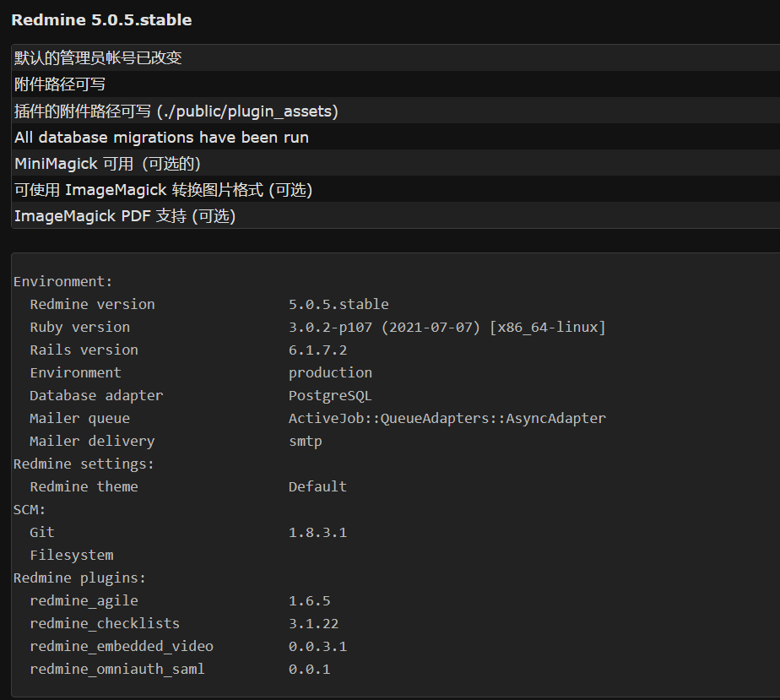The height and width of the screenshot is (700, 780).
Task: Select the redmine_embedded_video plugin line
Action: (x=188, y=646)
